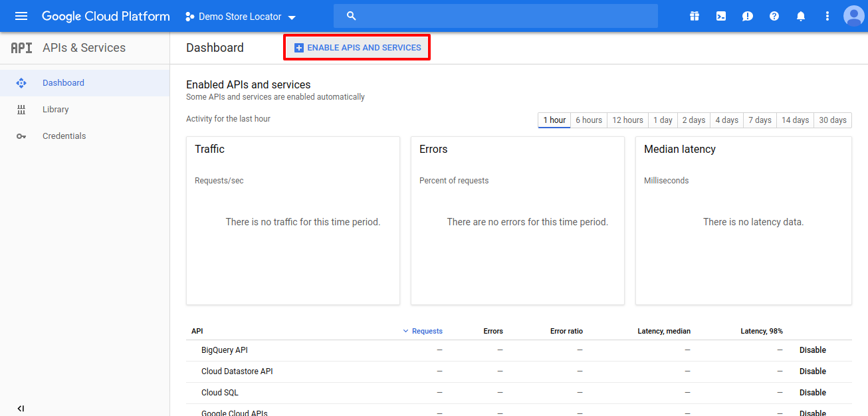Open Cloud Datastore API details
868x416 pixels.
point(237,371)
